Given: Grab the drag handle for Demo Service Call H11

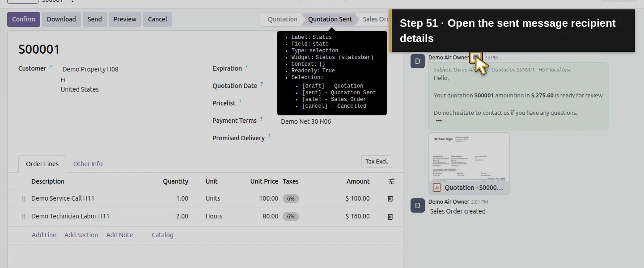Looking at the screenshot, I should pos(24,199).
